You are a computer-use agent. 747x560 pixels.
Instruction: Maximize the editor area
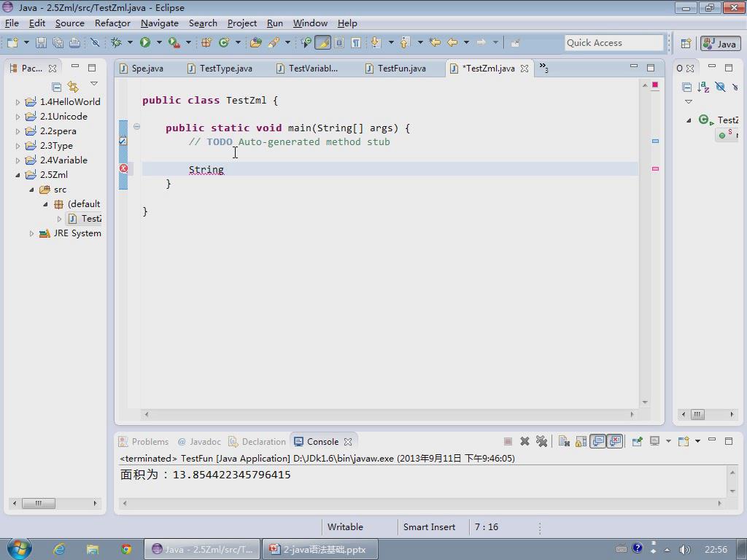pos(651,68)
